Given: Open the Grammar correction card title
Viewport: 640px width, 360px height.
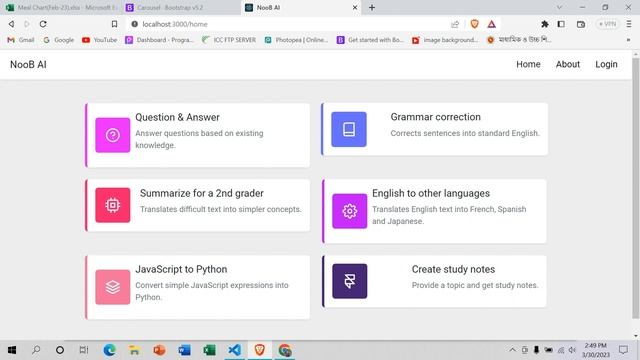Looking at the screenshot, I should 436,117.
